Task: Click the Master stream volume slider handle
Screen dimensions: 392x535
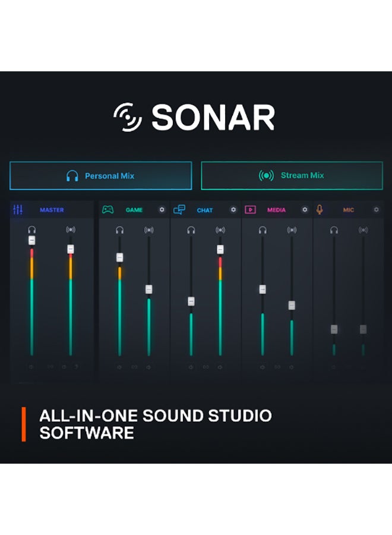Action: point(71,249)
